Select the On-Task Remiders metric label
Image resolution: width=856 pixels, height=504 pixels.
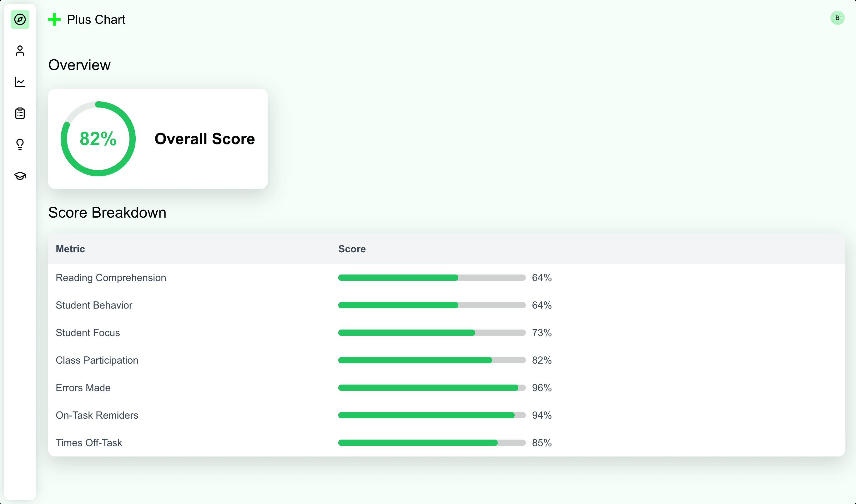click(x=97, y=415)
